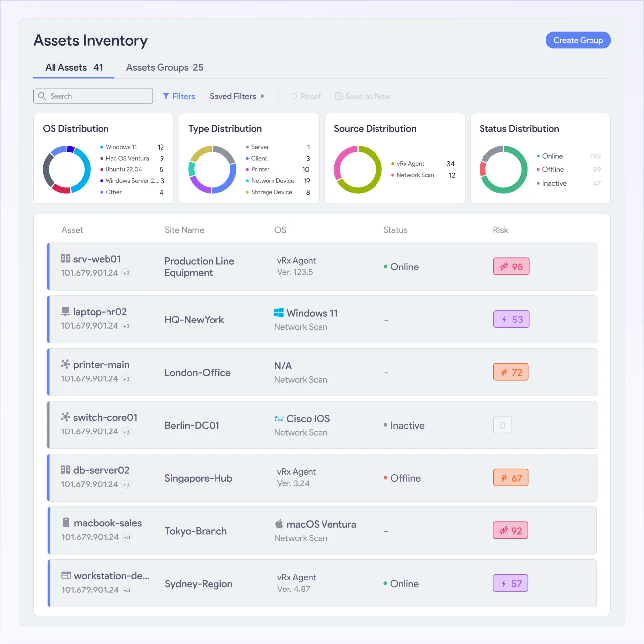Click the Reset filters button
The width and height of the screenshot is (644, 644).
pyautogui.click(x=306, y=96)
